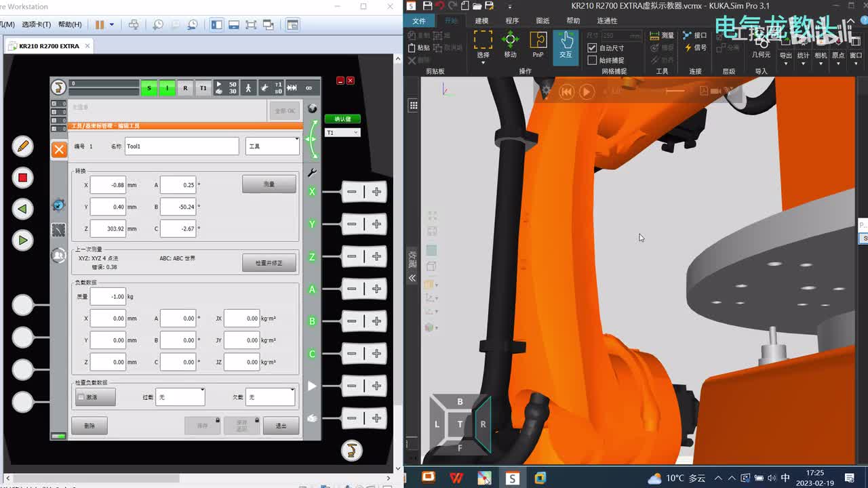Click the 测量 (Measure) tool in KUKA.Sim

[x=662, y=35]
